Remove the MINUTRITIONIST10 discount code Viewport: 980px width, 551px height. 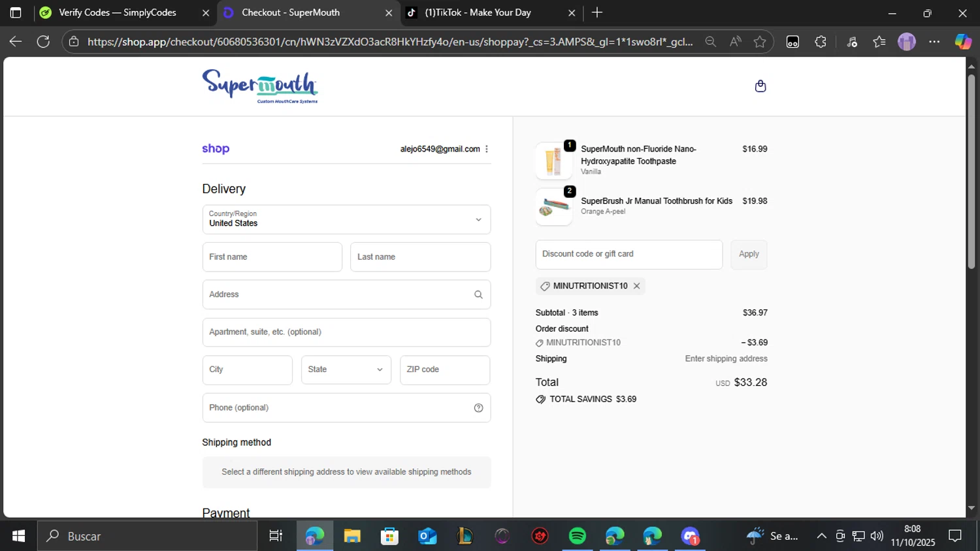tap(636, 286)
